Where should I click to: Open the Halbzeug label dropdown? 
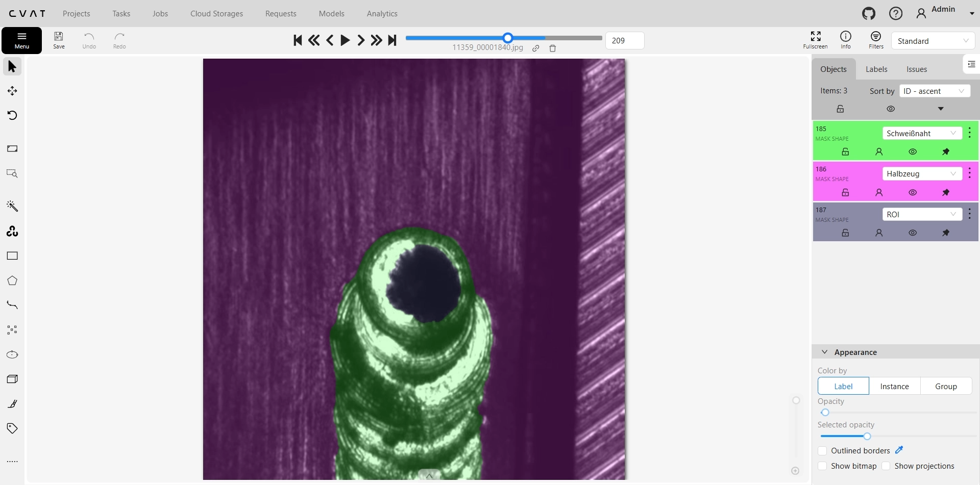(x=922, y=173)
